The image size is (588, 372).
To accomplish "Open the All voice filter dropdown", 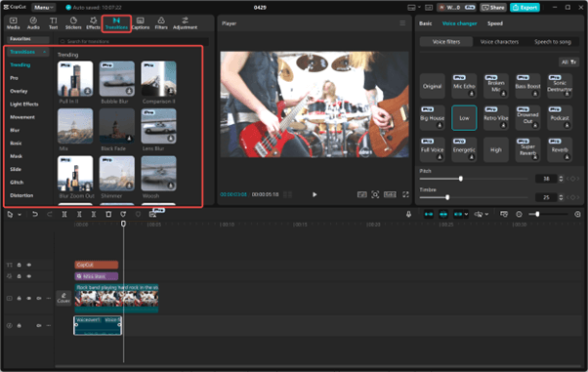I will (568, 62).
